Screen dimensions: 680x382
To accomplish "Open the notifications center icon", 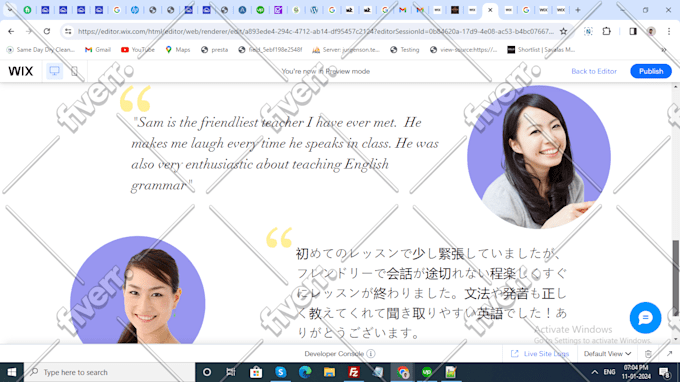I will click(664, 372).
